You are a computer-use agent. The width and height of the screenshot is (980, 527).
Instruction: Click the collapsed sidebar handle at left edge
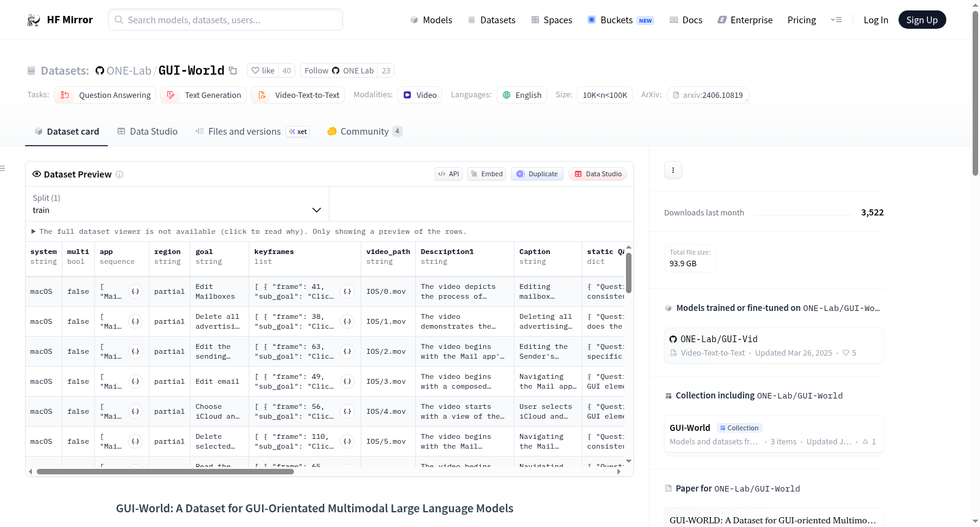[2, 168]
